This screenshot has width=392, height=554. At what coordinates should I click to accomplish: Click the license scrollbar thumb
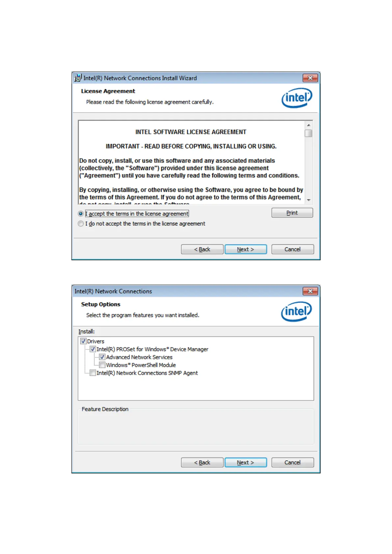point(308,133)
